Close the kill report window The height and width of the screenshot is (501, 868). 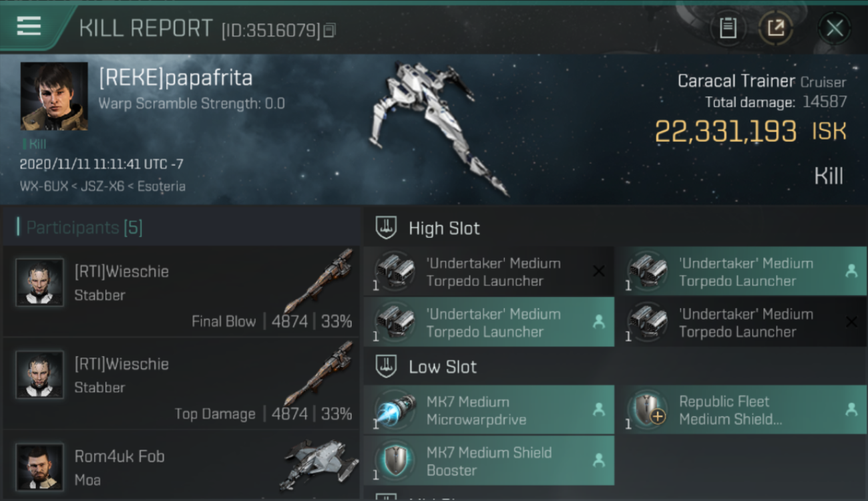tap(835, 28)
